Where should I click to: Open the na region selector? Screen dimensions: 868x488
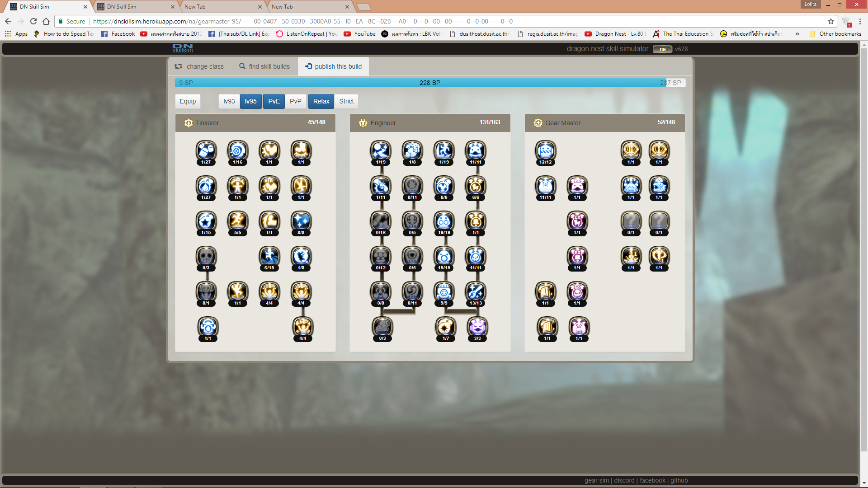tap(662, 49)
